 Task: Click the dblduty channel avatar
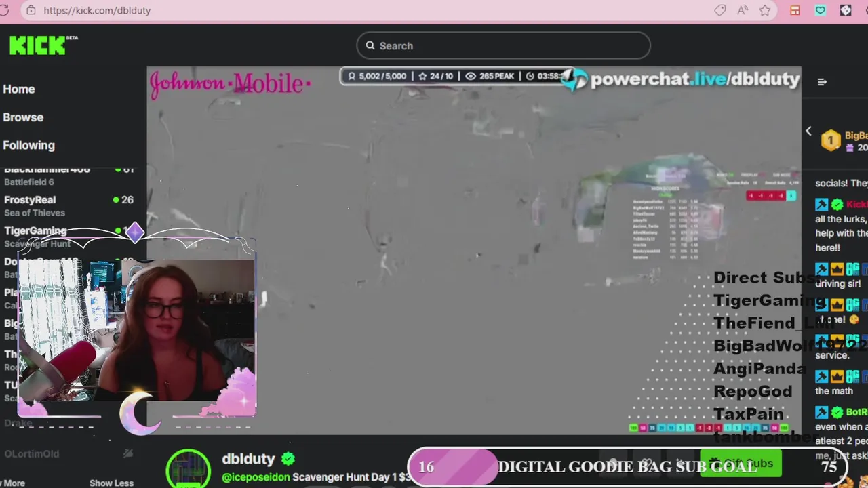(189, 469)
